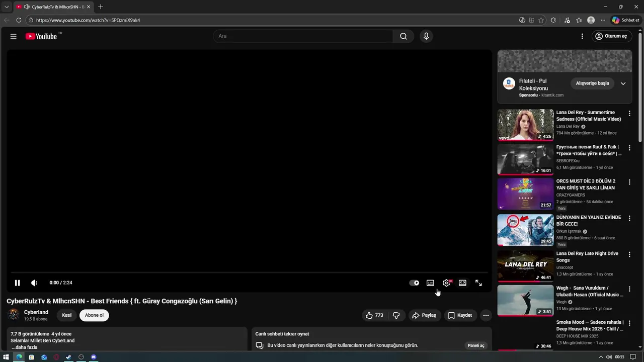Subscribe using Abone ol

point(94,315)
